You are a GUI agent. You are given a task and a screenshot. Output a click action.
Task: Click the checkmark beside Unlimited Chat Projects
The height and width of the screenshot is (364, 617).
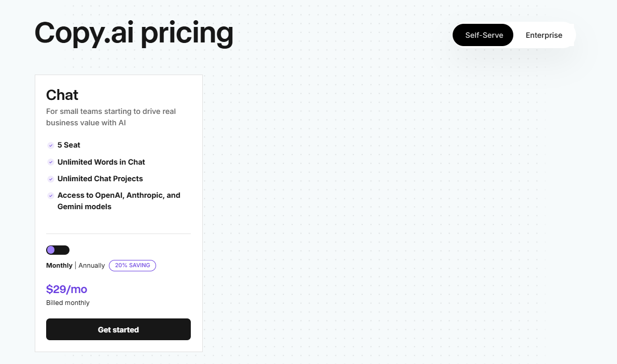pyautogui.click(x=51, y=179)
